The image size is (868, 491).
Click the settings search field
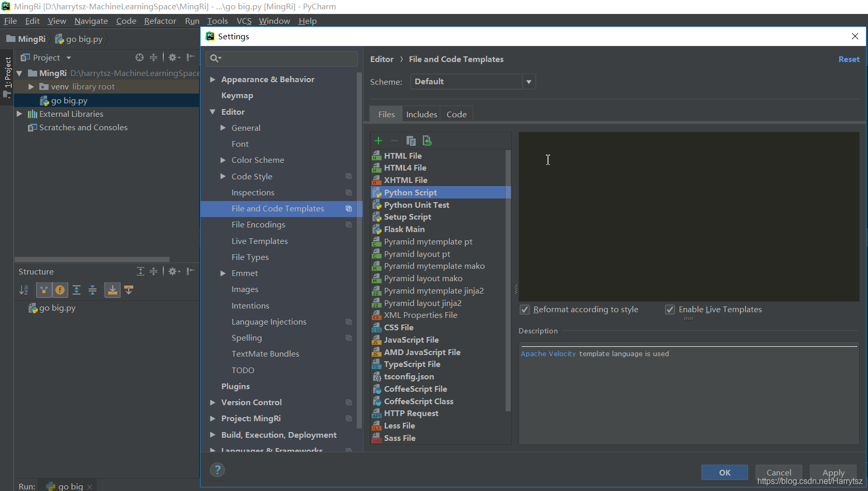coord(282,58)
